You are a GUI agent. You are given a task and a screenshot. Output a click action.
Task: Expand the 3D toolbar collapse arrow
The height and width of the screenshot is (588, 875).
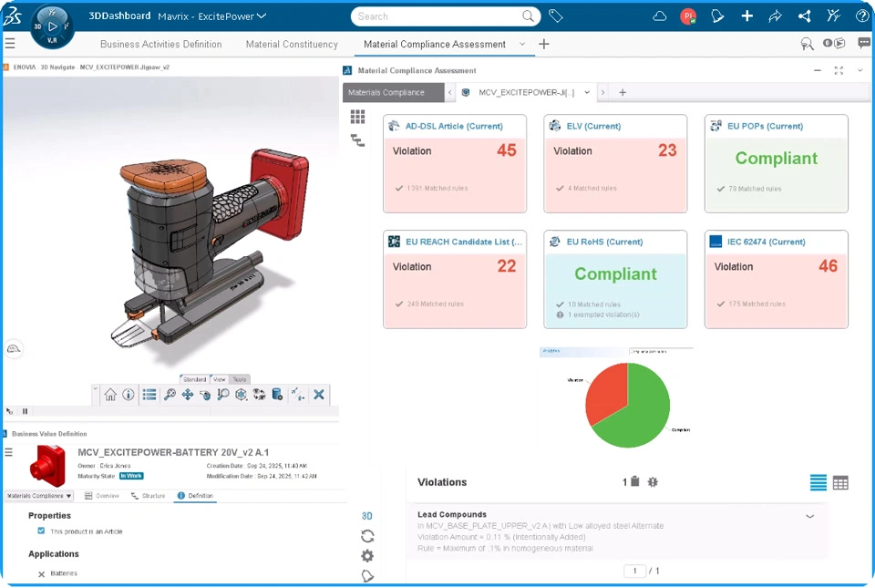point(96,388)
